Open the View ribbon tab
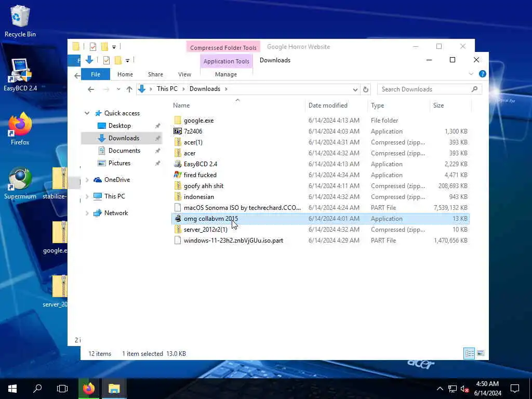The height and width of the screenshot is (399, 532). 184,74
